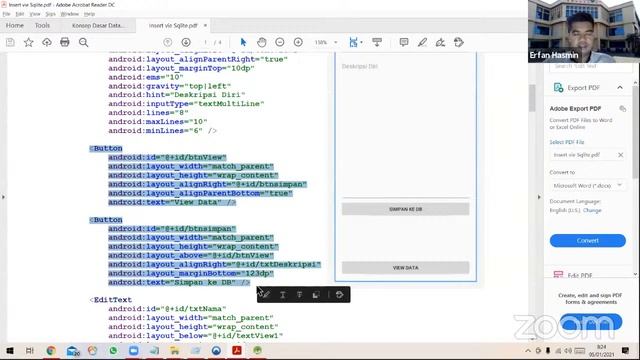Activate the hand pan tool
This screenshot has height=360, width=640.
coord(262,42)
